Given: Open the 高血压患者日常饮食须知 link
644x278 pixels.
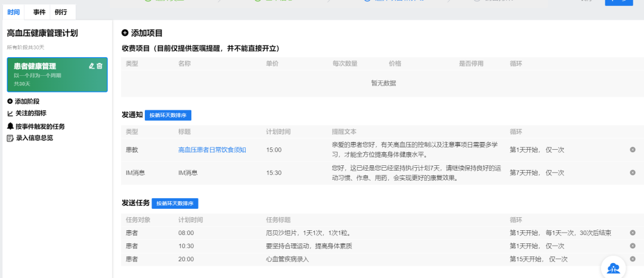Looking at the screenshot, I should pos(212,150).
